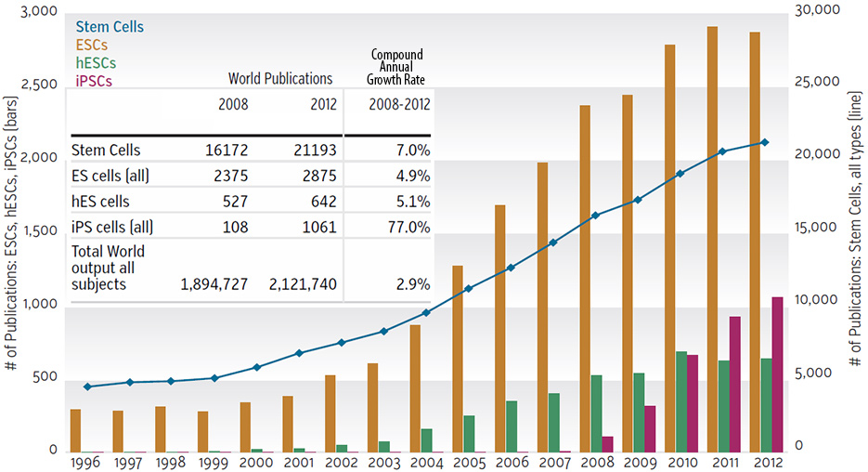Viewport: 868px width, 472px height.
Task: Select table cell value "2875"
Action: point(319,176)
